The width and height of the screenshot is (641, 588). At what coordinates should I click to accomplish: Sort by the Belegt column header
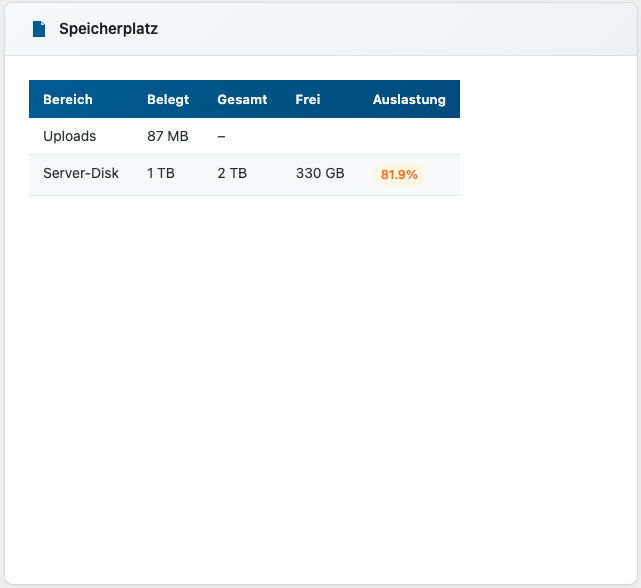click(168, 99)
